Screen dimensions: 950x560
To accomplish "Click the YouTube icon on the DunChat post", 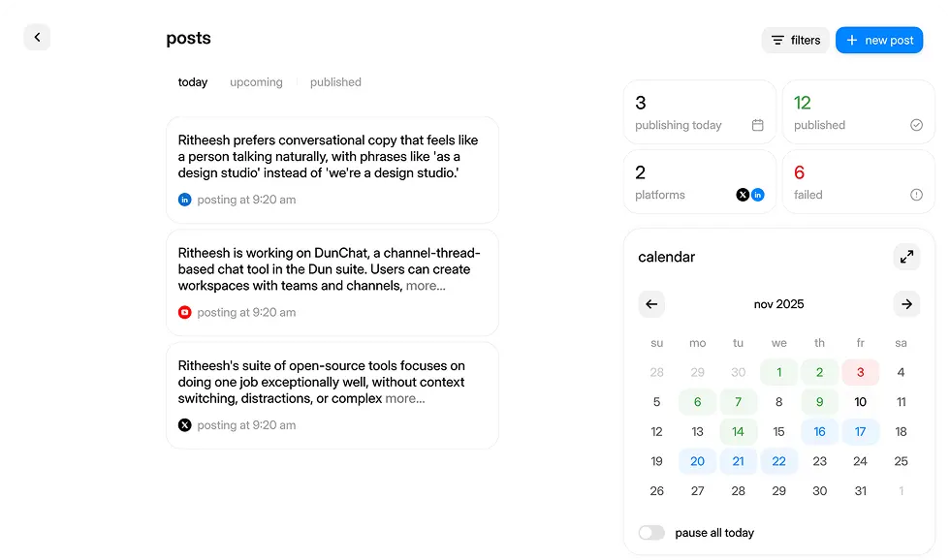I will [x=184, y=312].
